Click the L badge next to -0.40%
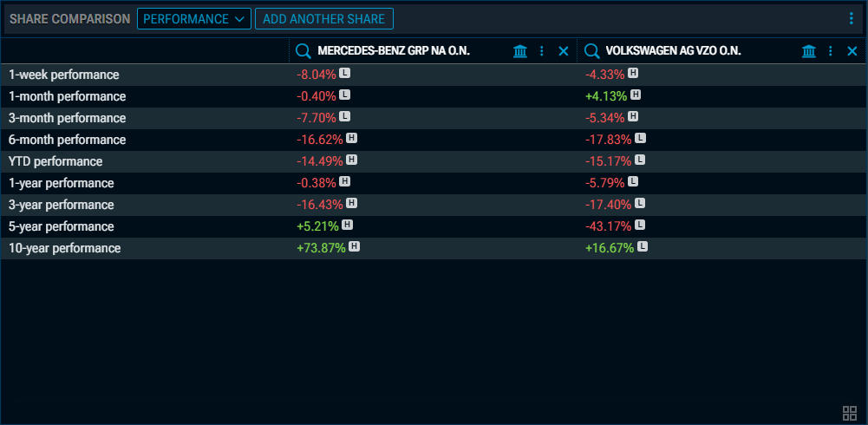Viewport: 868px width, 425px height. pyautogui.click(x=344, y=95)
